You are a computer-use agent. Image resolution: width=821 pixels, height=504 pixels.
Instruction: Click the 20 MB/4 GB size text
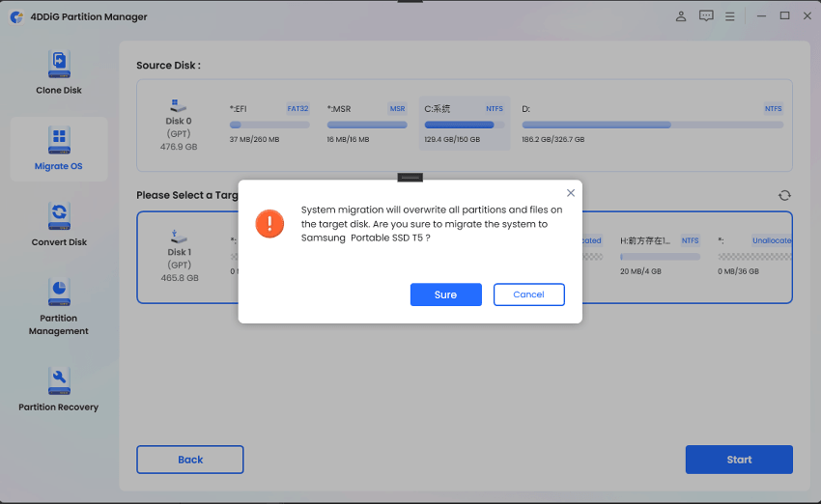pos(640,271)
